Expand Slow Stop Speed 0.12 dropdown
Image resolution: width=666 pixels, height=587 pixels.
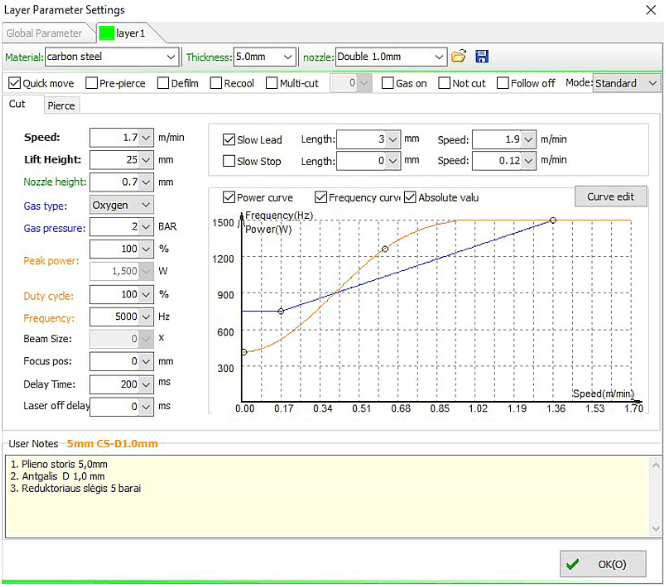tap(528, 161)
